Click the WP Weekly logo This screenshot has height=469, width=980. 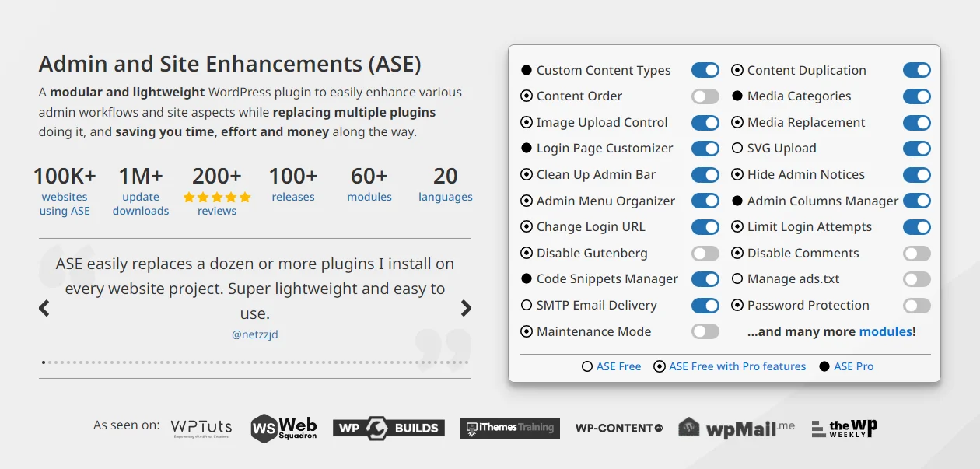pyautogui.click(x=844, y=428)
